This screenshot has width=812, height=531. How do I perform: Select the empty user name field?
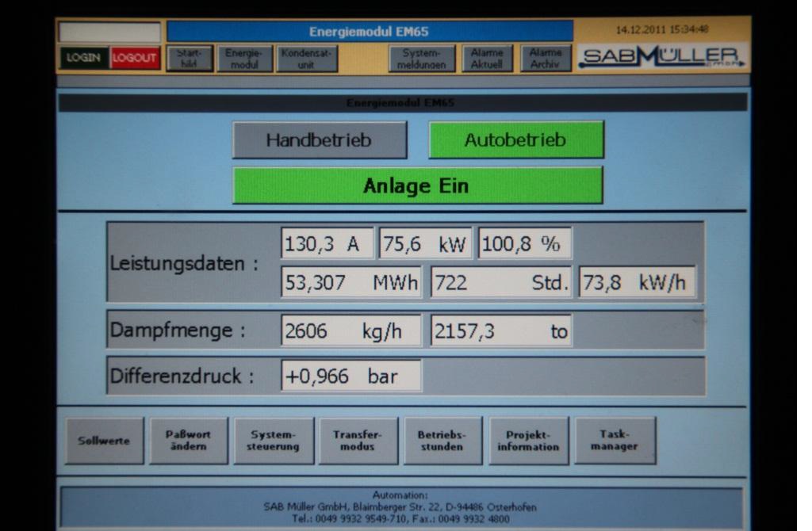click(109, 32)
